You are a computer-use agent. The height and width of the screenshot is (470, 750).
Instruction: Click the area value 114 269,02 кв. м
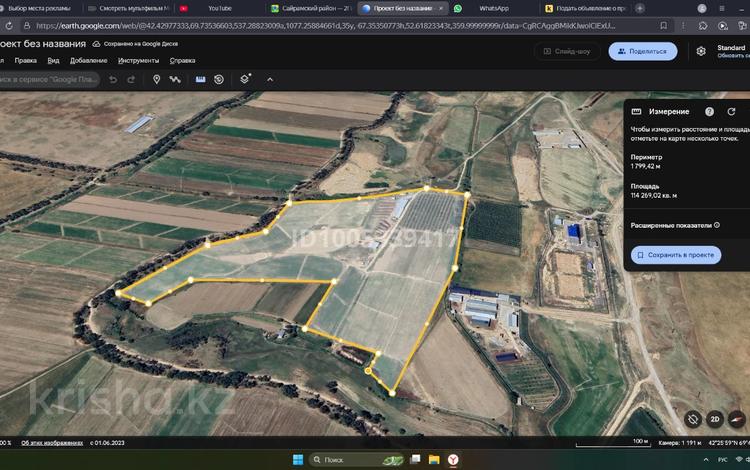click(x=653, y=196)
